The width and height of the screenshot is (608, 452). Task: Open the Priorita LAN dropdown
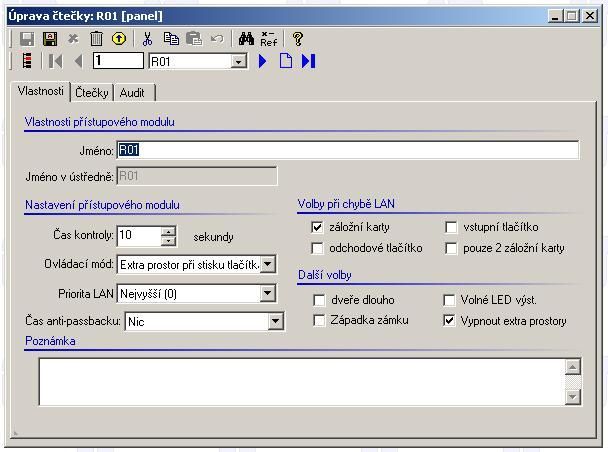tap(267, 294)
